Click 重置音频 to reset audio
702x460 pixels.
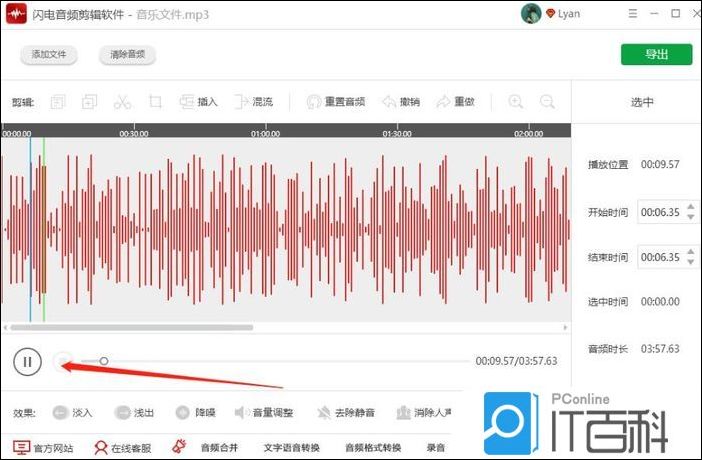[336, 102]
